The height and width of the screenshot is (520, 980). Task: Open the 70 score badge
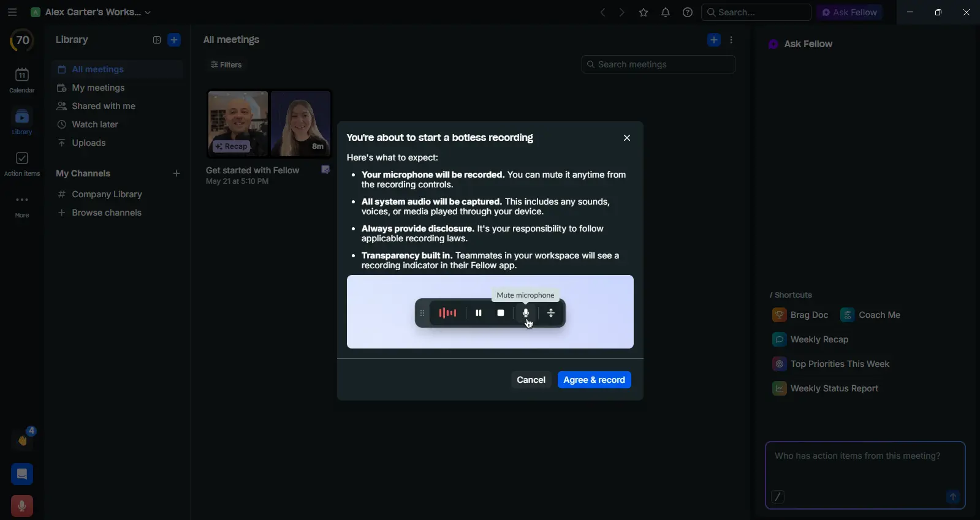(22, 40)
